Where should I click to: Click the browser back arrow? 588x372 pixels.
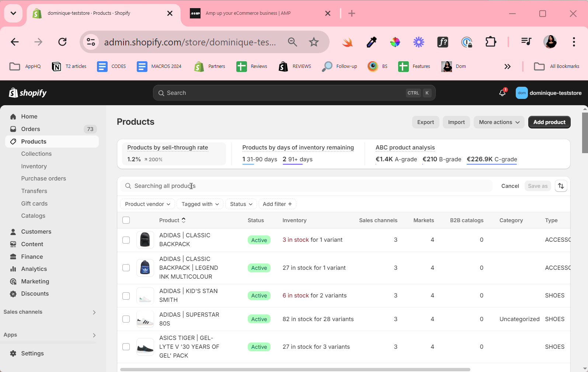pyautogui.click(x=15, y=42)
